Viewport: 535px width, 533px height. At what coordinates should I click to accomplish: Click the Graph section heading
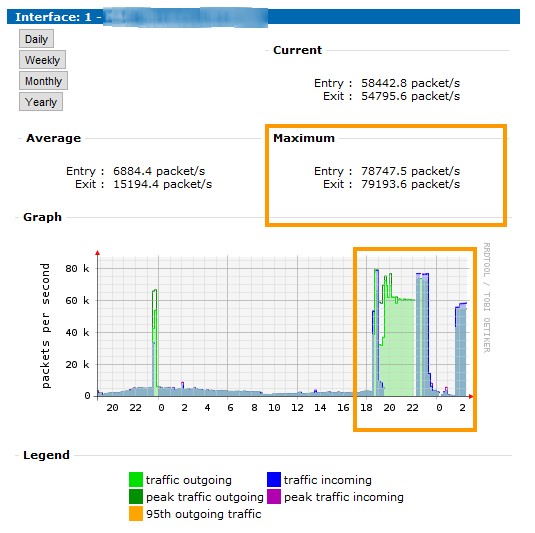click(42, 217)
